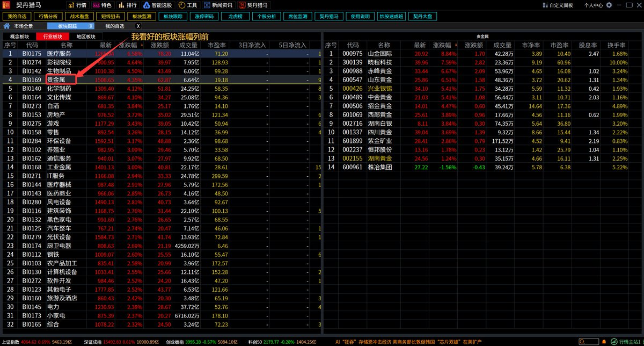The height and width of the screenshot is (346, 644).
Task: Close the 我的自选 tab
Action: (138, 26)
